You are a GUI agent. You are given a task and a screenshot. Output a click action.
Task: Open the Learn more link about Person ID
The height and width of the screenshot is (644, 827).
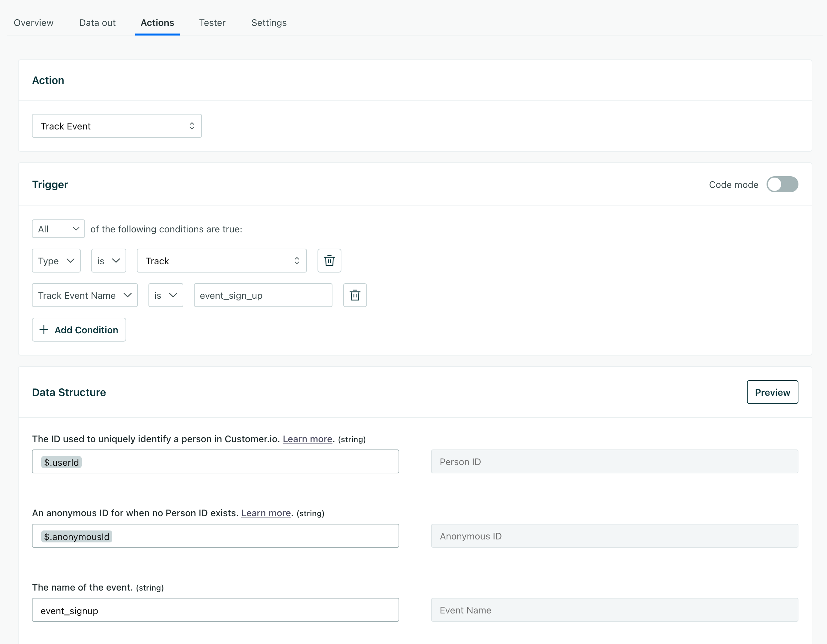click(x=307, y=439)
